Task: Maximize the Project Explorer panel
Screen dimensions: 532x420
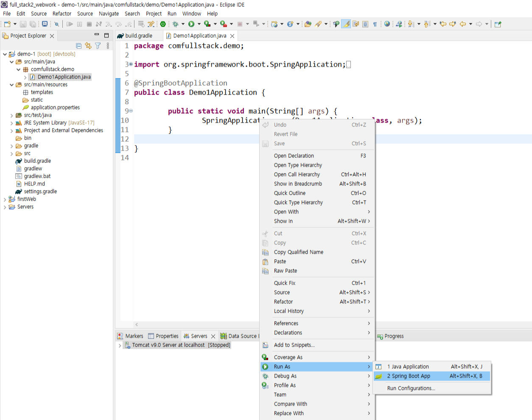Action: point(106,35)
